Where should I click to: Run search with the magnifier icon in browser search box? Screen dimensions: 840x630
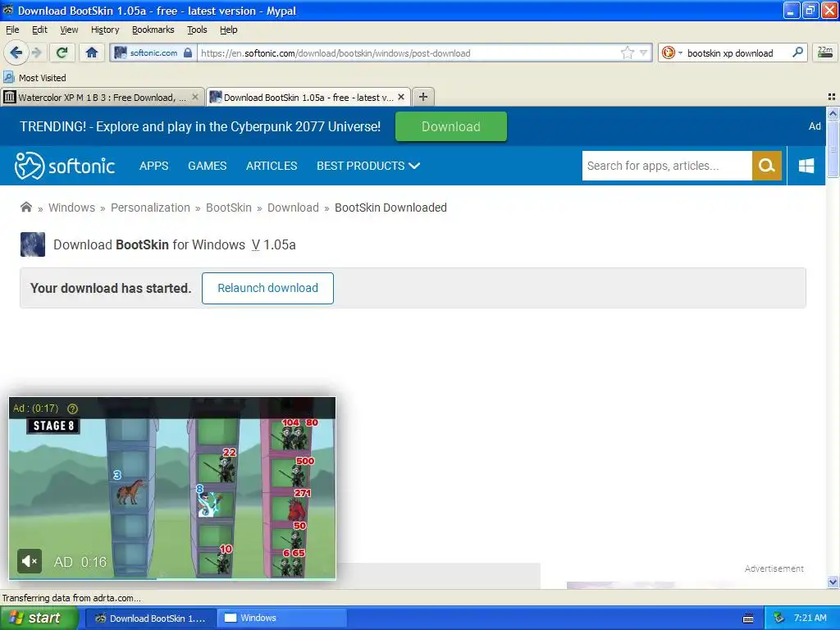[x=797, y=52]
